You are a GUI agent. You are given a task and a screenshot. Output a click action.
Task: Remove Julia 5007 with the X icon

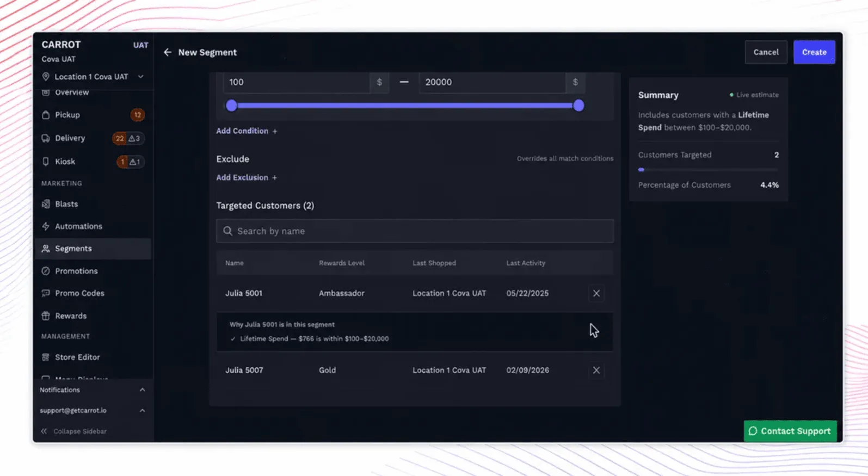(596, 370)
